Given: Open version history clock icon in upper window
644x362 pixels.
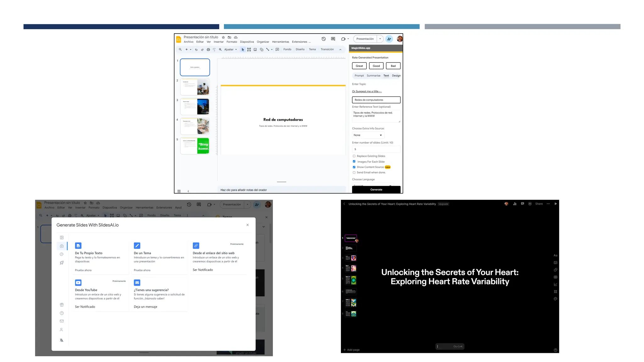Looking at the screenshot, I should (324, 39).
